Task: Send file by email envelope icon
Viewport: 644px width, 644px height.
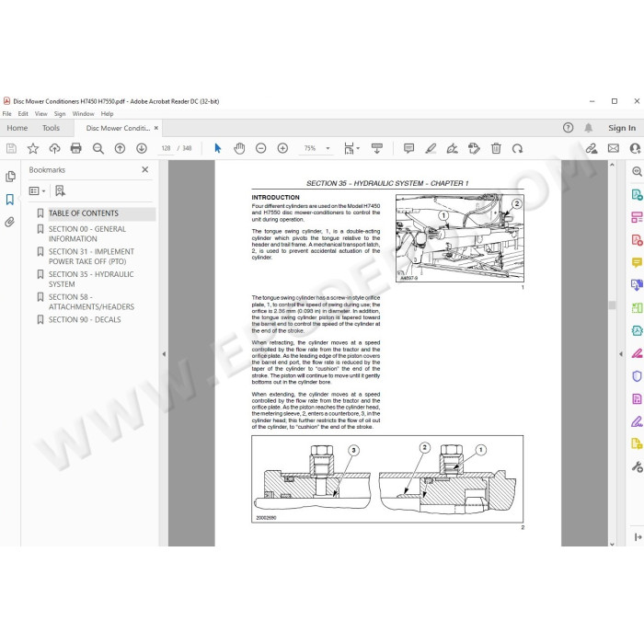Action: 614,148
